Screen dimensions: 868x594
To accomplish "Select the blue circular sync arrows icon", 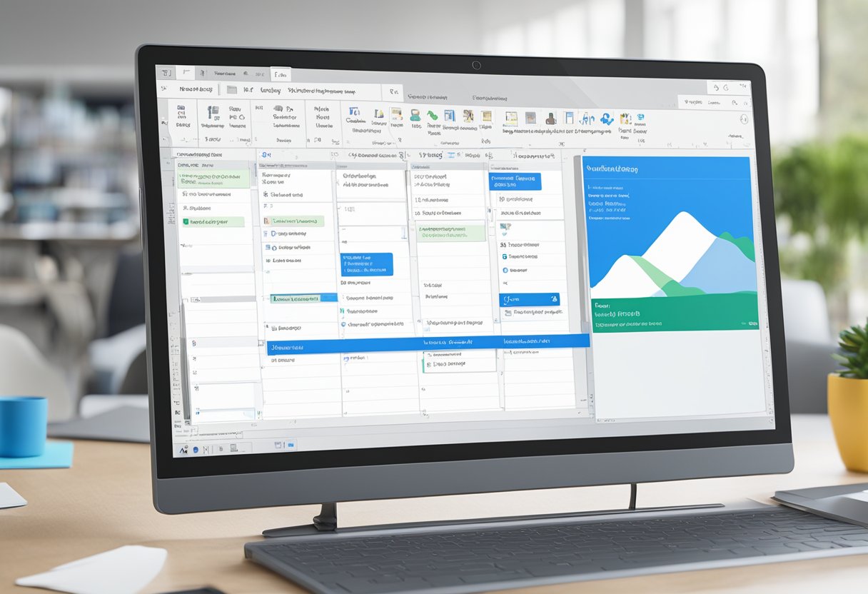I will (x=607, y=119).
